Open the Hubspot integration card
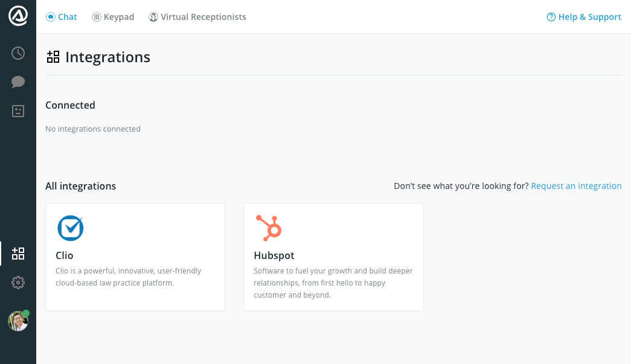Image resolution: width=631 pixels, height=364 pixels. (x=333, y=257)
